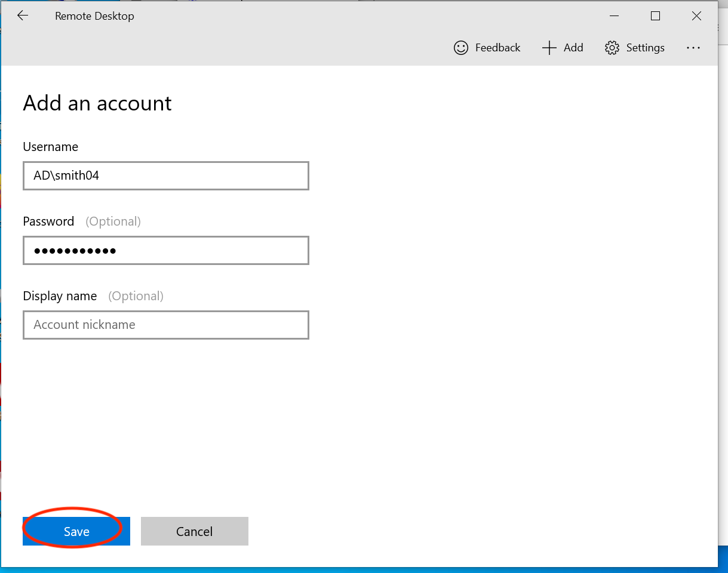The image size is (728, 573).
Task: Click the "Username" label
Action: [x=51, y=147]
